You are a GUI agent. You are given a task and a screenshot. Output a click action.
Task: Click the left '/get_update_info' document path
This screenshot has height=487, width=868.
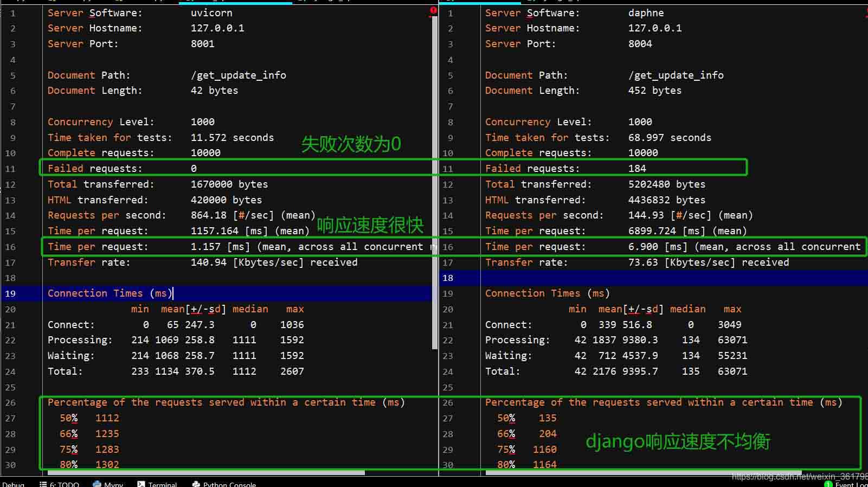(x=239, y=75)
